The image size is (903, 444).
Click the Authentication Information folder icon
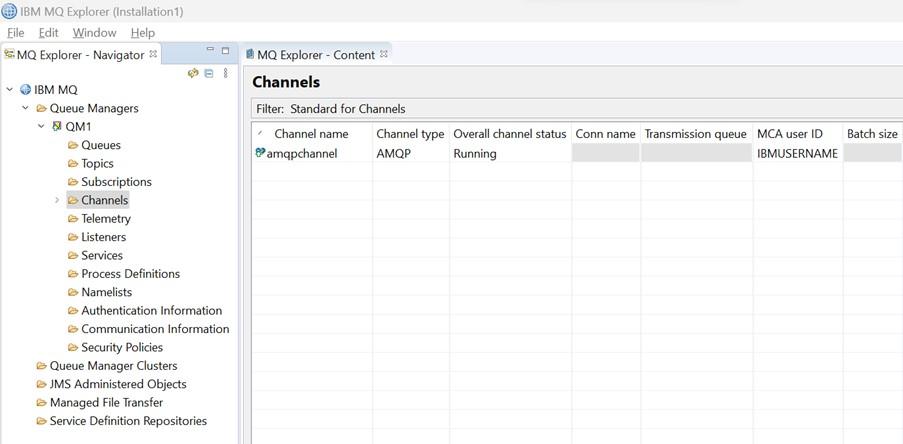73,311
